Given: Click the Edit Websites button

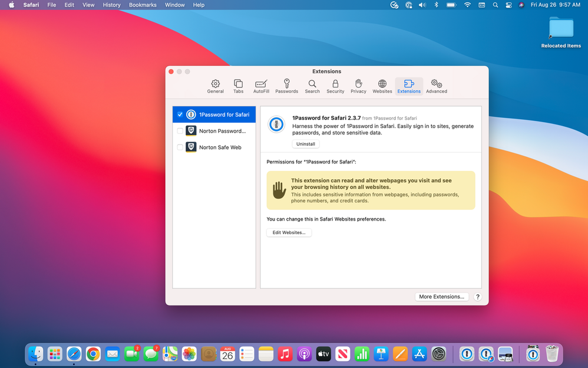Looking at the screenshot, I should click(x=289, y=232).
